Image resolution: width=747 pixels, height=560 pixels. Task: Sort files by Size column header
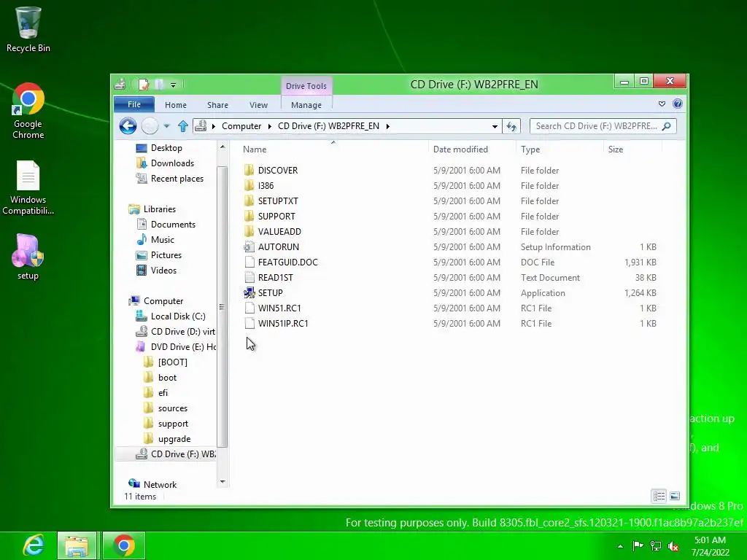(616, 149)
